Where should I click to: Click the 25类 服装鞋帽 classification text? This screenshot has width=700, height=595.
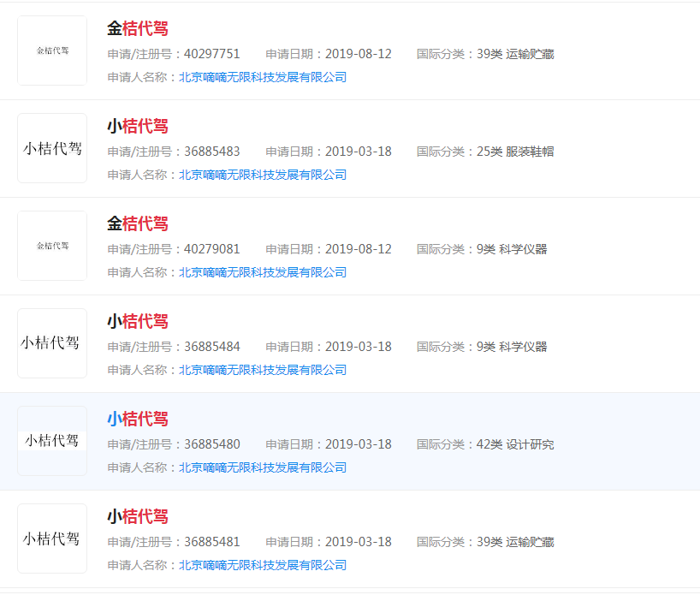(515, 152)
